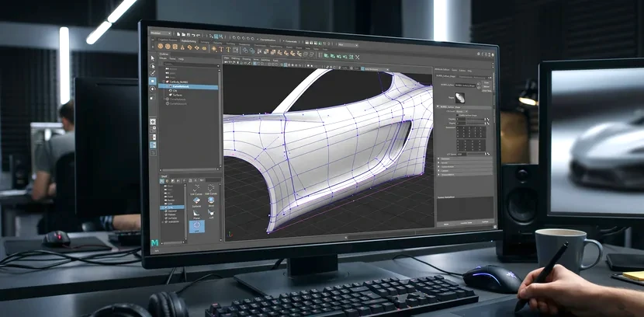
Task: Click the NURBS surface shape name field
Action: click(466, 85)
